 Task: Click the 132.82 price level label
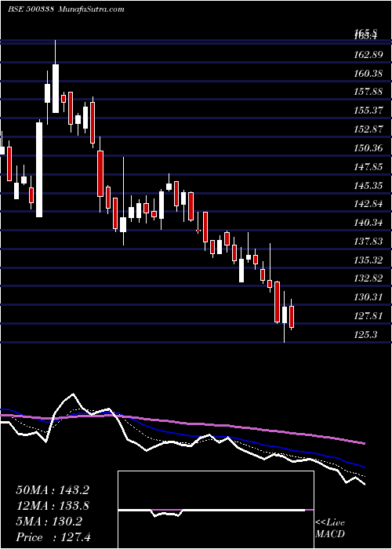point(368,278)
